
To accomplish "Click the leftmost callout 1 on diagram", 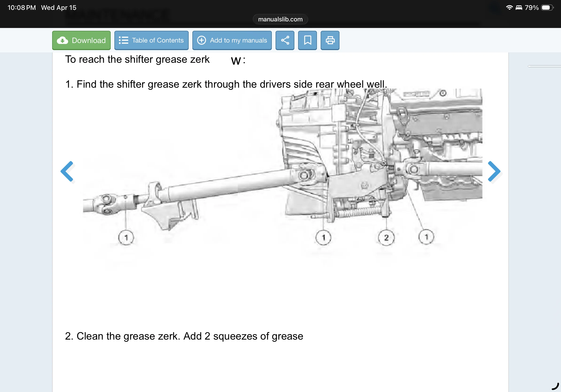I will pyautogui.click(x=126, y=237).
